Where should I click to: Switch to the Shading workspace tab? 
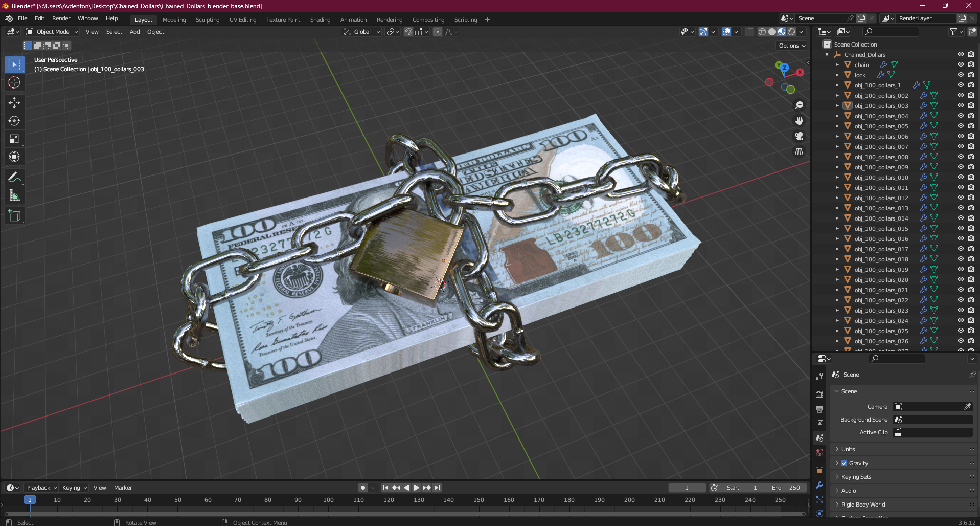pyautogui.click(x=320, y=20)
